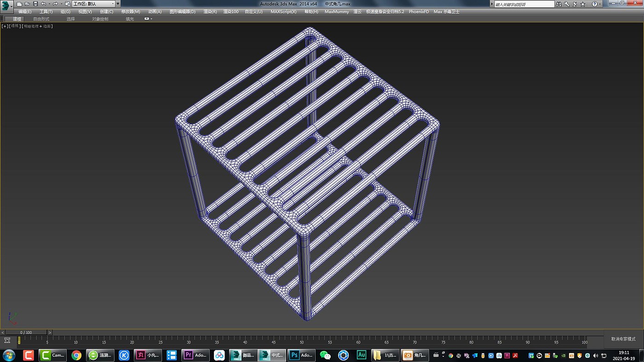Viewport: 644px width, 362px height.
Task: Expand the Undo history dropdown arrow
Action: click(x=49, y=4)
